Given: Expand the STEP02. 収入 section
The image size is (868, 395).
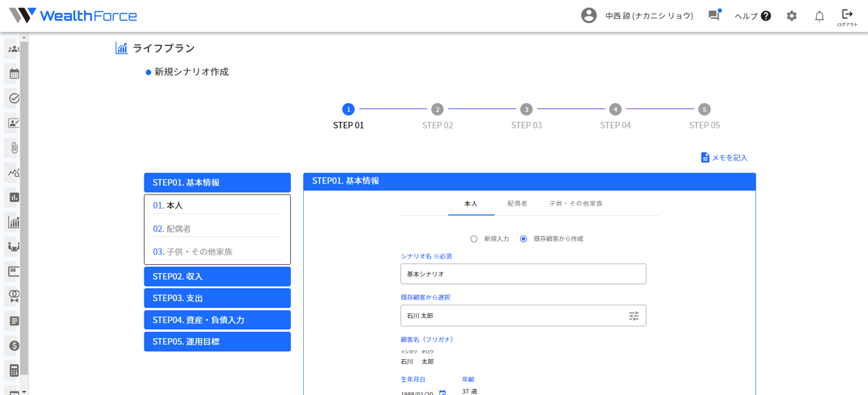Looking at the screenshot, I should tap(217, 276).
